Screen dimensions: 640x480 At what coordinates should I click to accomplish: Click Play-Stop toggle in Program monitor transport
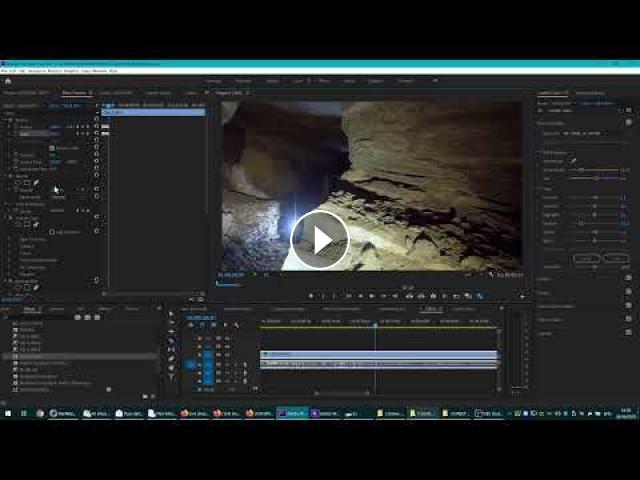tap(372, 296)
